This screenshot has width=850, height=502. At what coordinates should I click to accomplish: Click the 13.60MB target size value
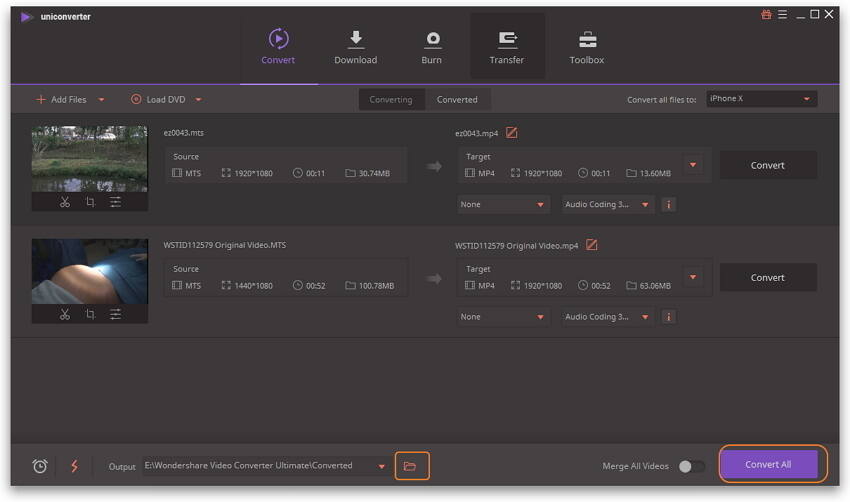(655, 173)
